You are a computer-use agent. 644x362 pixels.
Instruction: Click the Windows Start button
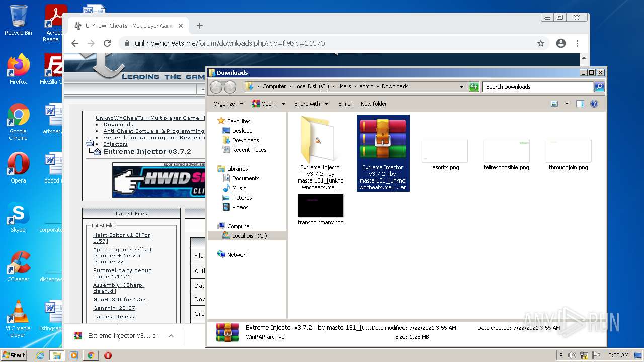[x=14, y=355]
